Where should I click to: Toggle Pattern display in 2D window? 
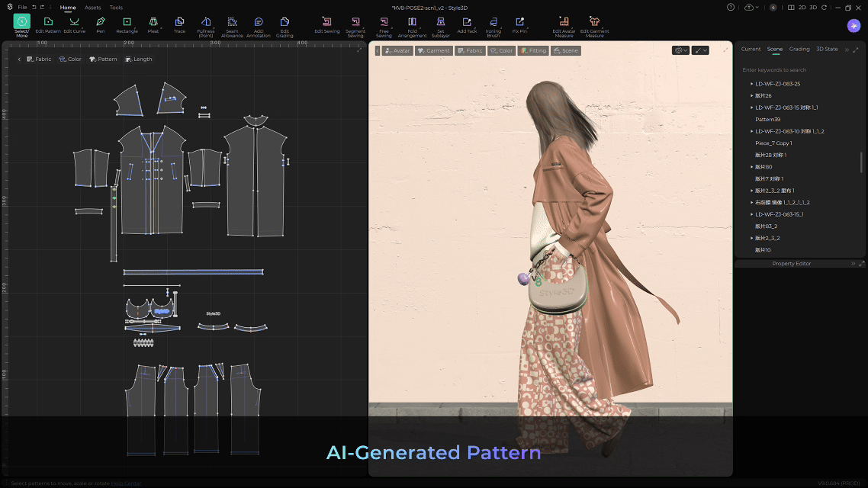[103, 59]
